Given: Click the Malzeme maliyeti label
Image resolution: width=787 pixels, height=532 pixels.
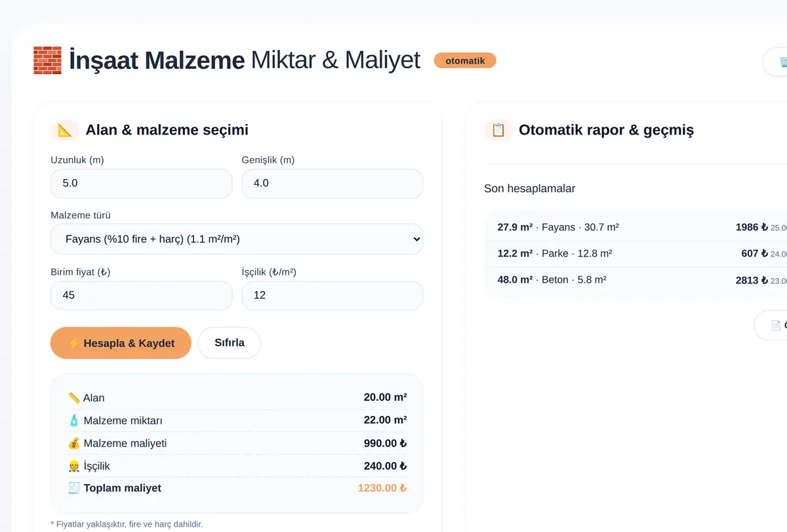Looking at the screenshot, I should tap(125, 443).
